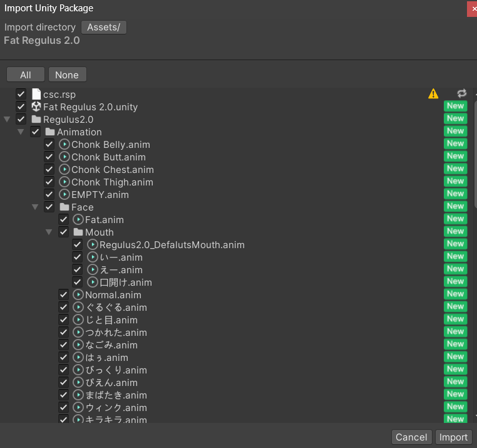Click the Chonk Chest.anim clip icon
477x448 pixels.
64,169
